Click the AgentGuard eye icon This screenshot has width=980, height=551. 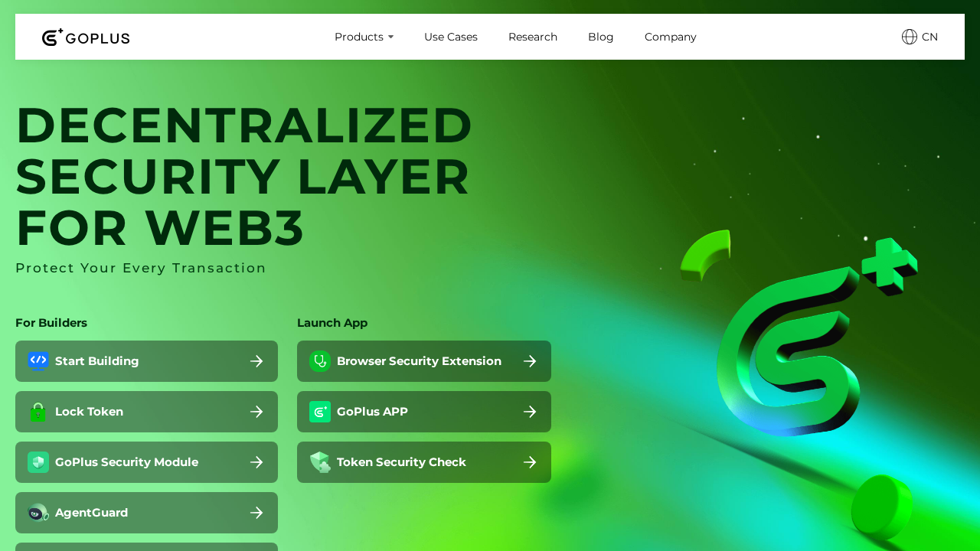(x=38, y=513)
